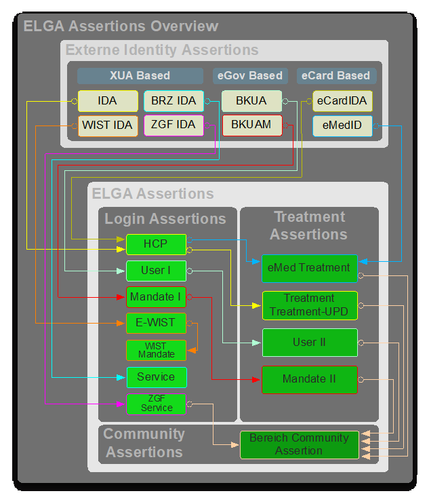Viewport: 429px width, 504px height.
Task: Select the eMedID node
Action: [x=342, y=125]
